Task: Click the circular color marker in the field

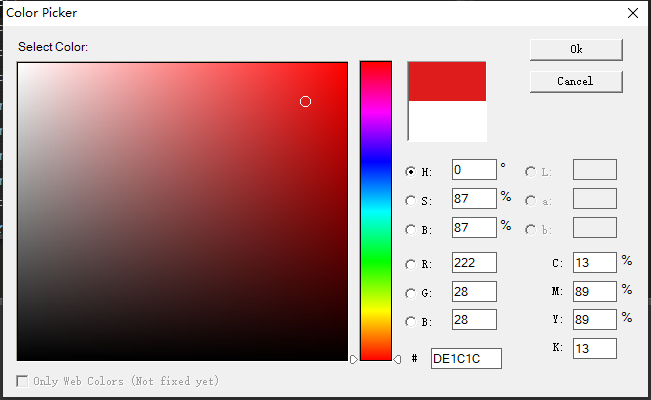Action: click(x=305, y=102)
